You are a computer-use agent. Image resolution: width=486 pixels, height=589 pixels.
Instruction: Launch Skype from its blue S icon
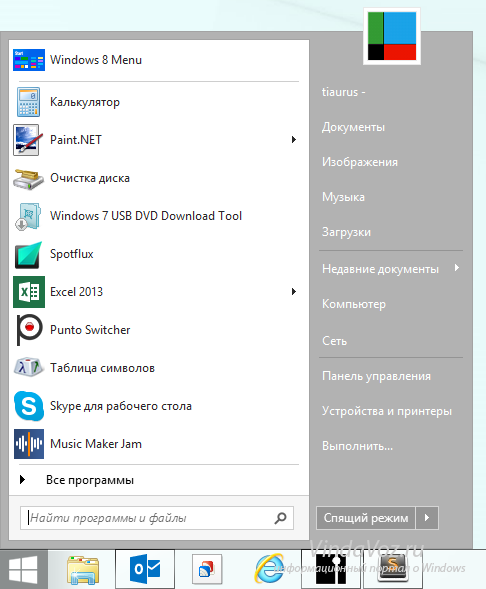pos(29,406)
